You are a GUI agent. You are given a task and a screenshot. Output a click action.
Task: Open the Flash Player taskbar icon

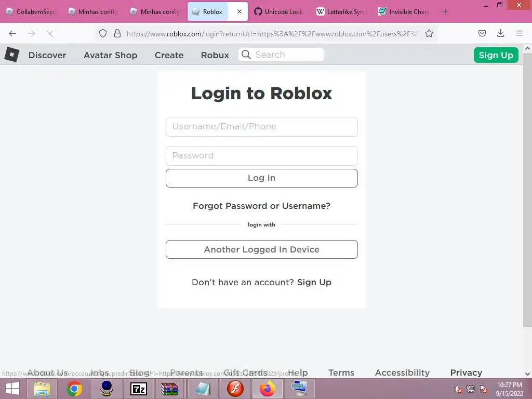235,389
